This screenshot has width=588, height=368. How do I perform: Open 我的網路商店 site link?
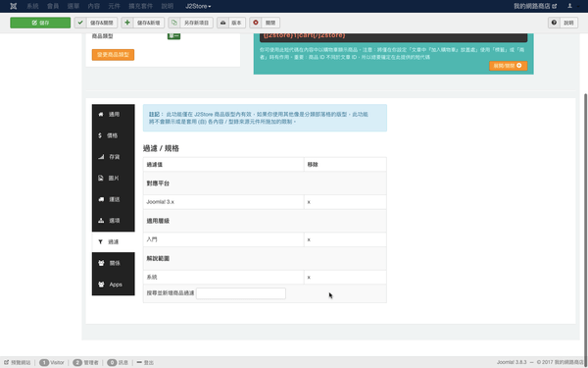(535, 6)
